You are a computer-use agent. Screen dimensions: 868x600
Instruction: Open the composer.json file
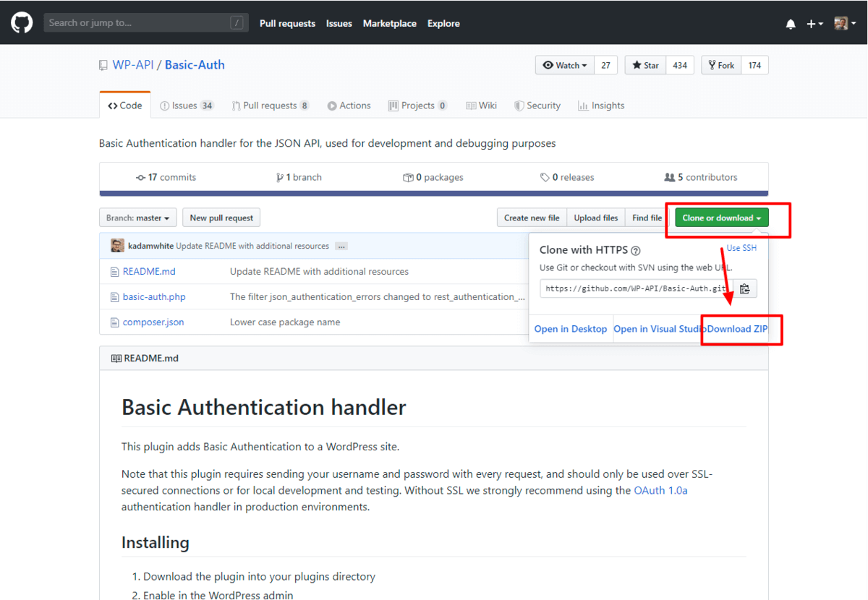pyautogui.click(x=153, y=322)
